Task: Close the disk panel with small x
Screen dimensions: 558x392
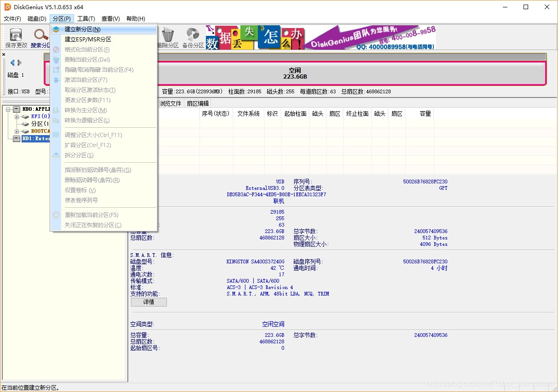Action: (x=4, y=54)
